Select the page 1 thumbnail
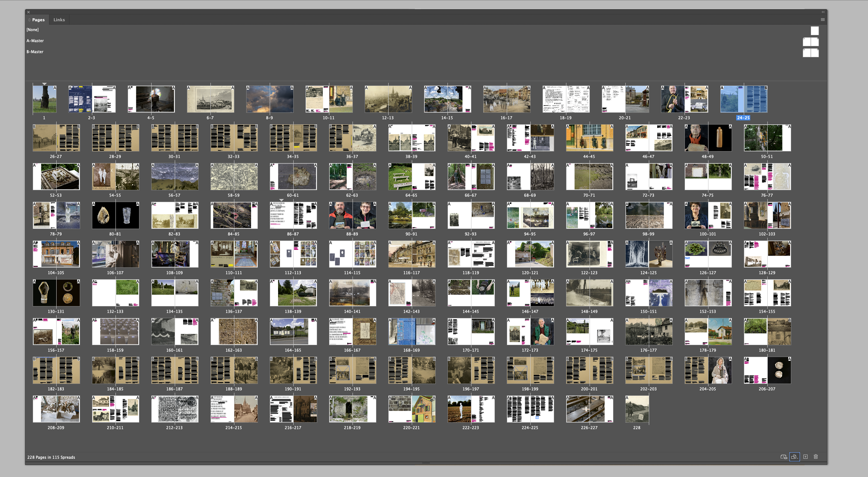Image resolution: width=868 pixels, height=477 pixels. coord(44,99)
